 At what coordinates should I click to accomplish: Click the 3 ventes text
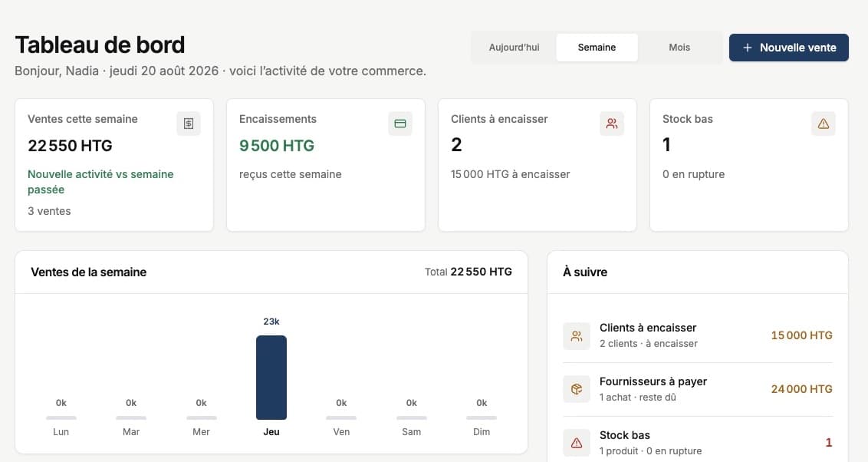point(49,211)
